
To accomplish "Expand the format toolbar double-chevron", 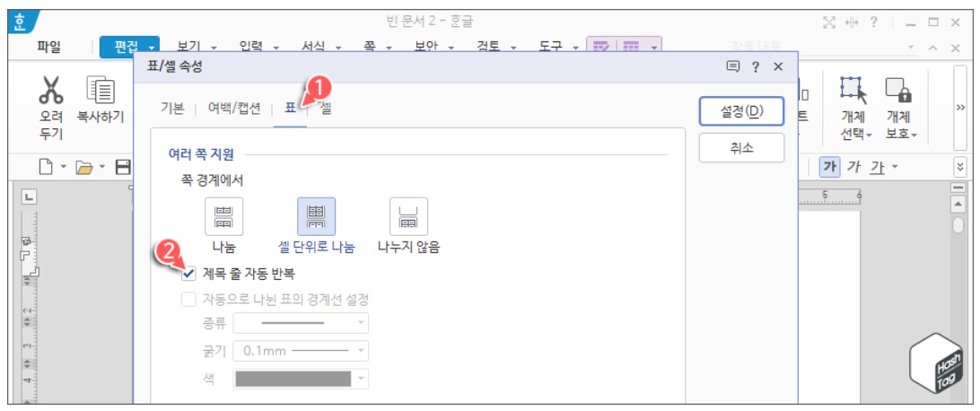I will (x=961, y=167).
